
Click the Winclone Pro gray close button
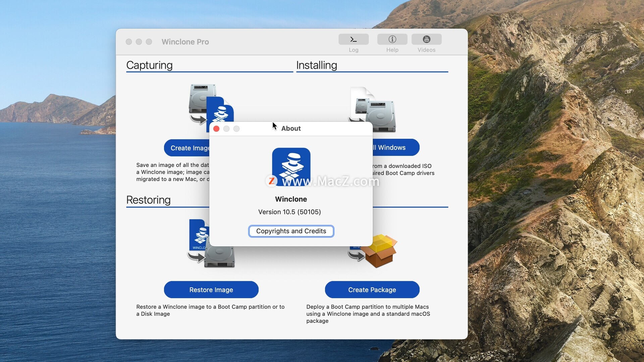[x=129, y=42]
